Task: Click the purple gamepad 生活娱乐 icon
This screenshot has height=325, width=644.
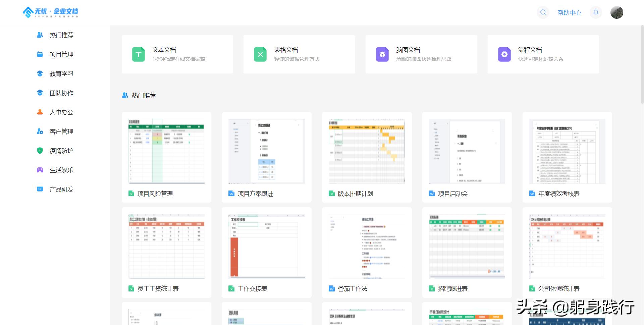Action: point(40,170)
